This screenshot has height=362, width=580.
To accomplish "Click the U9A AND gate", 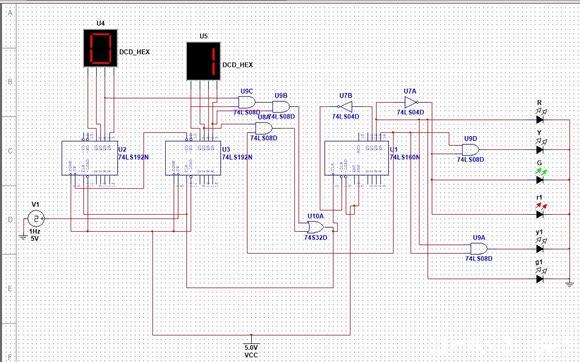I will tap(479, 248).
